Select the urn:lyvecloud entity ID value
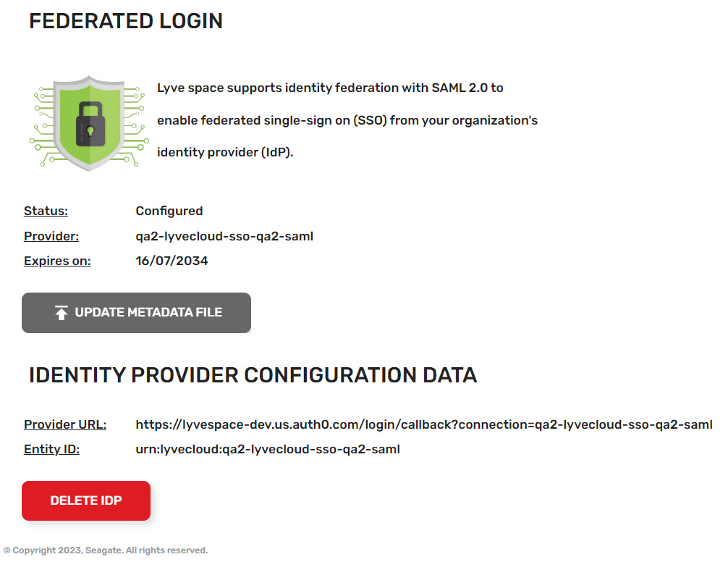 (268, 449)
